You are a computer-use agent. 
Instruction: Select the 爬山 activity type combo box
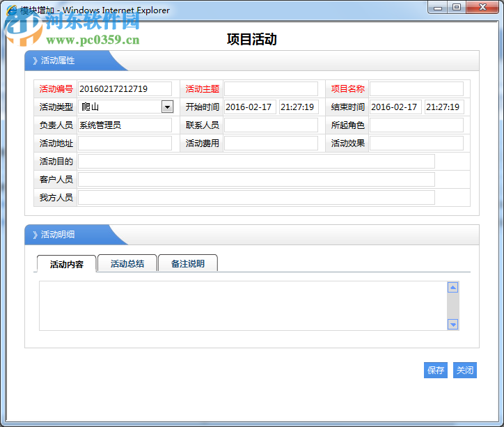(126, 107)
